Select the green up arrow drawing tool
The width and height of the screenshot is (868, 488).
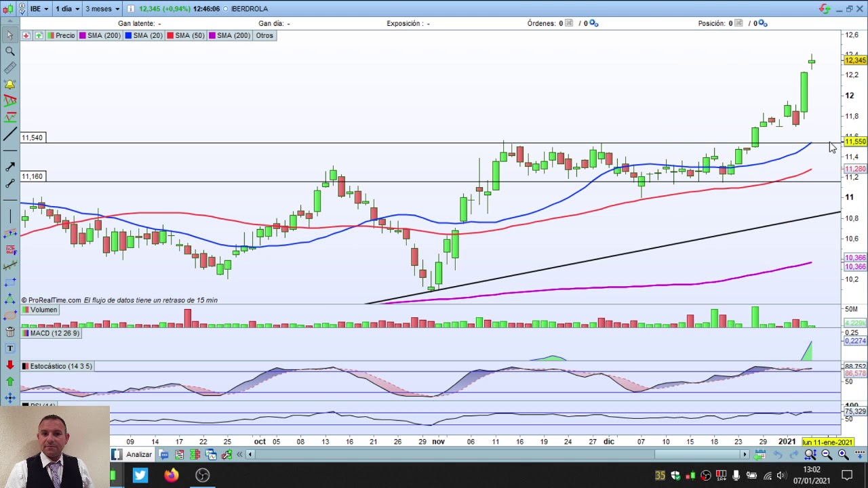(9, 381)
